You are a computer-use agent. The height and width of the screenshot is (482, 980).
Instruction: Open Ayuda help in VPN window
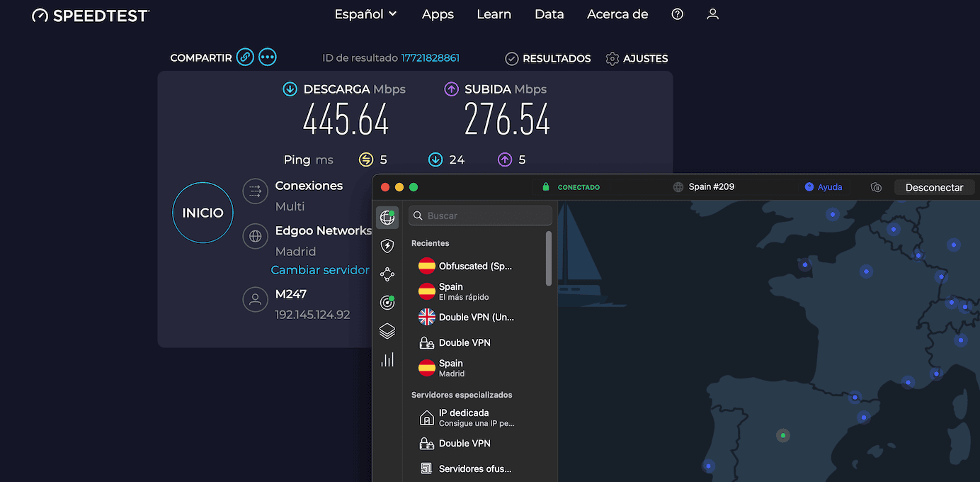click(824, 187)
